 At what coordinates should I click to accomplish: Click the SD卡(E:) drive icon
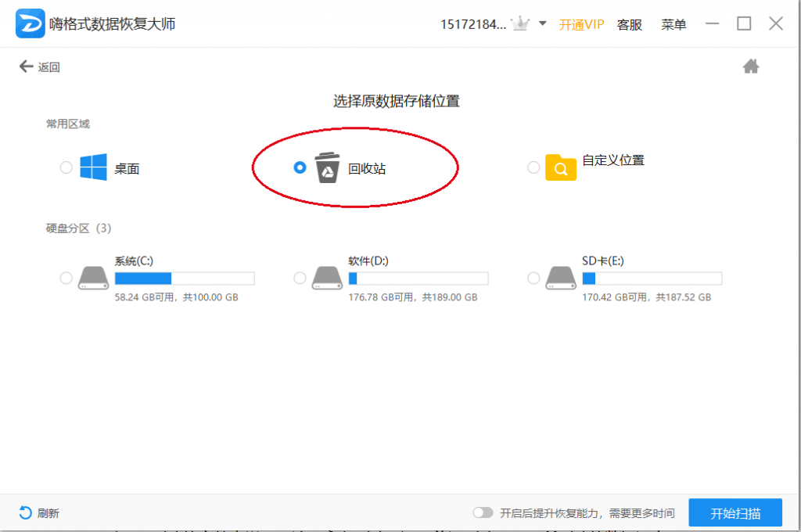coord(561,278)
